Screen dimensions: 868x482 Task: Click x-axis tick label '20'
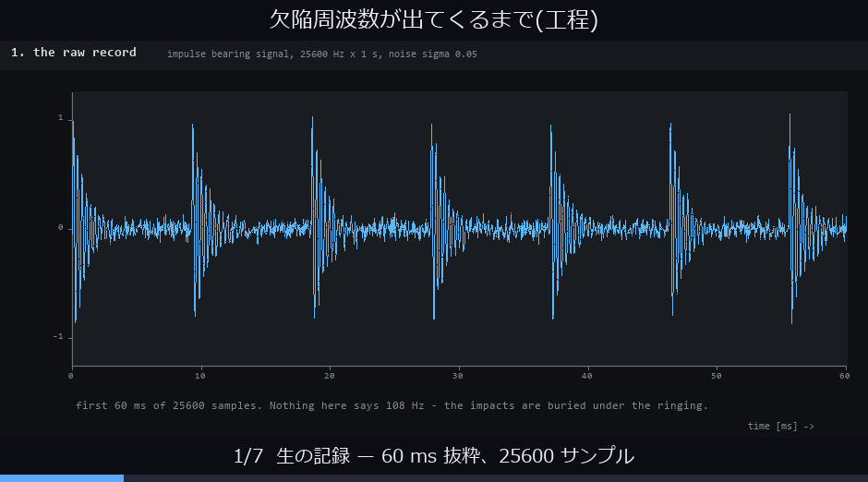point(330,377)
